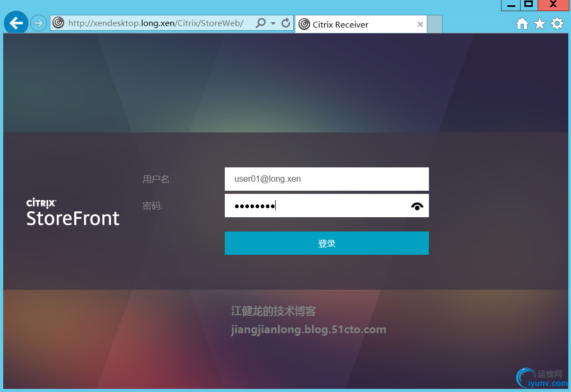
Task: Click the 用户名 label
Action: pyautogui.click(x=157, y=179)
